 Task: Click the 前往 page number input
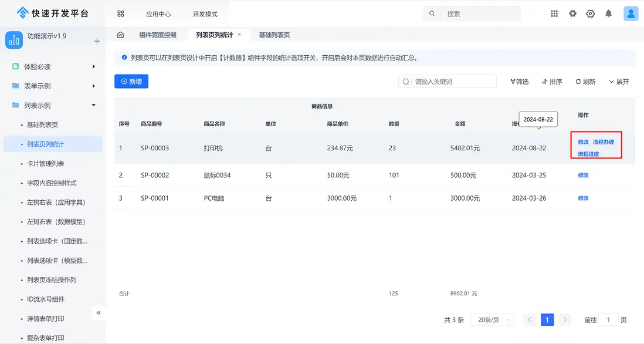(608, 320)
